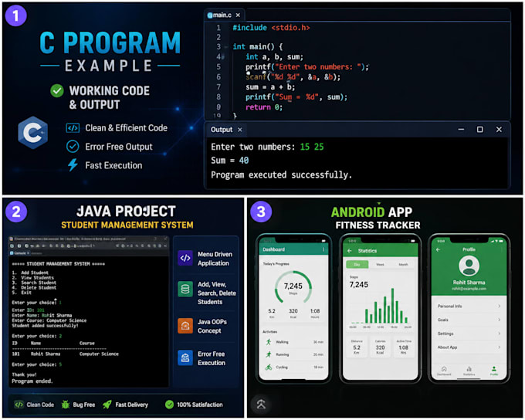Click the circled check icon beside Error Free Output

pyautogui.click(x=73, y=147)
